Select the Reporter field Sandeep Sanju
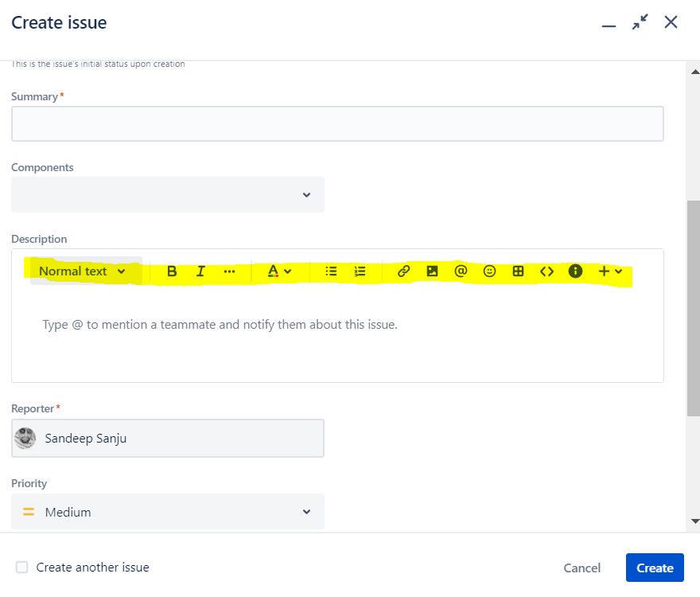 tap(168, 439)
